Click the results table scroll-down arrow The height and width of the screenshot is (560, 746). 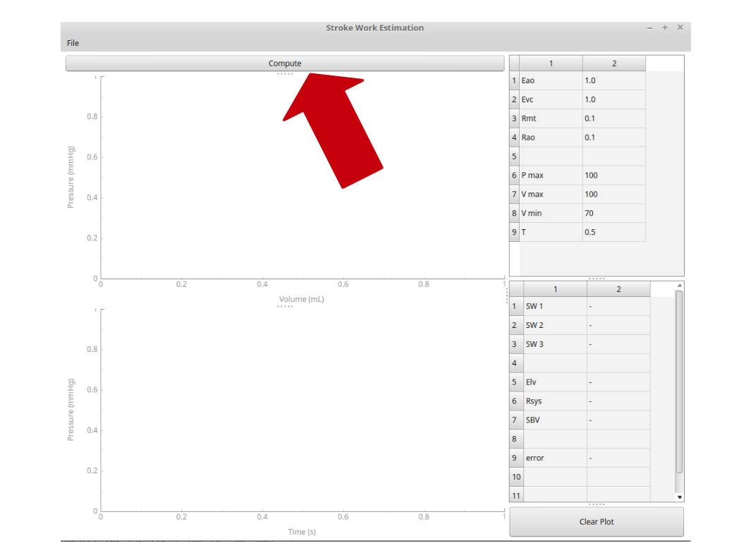(680, 497)
